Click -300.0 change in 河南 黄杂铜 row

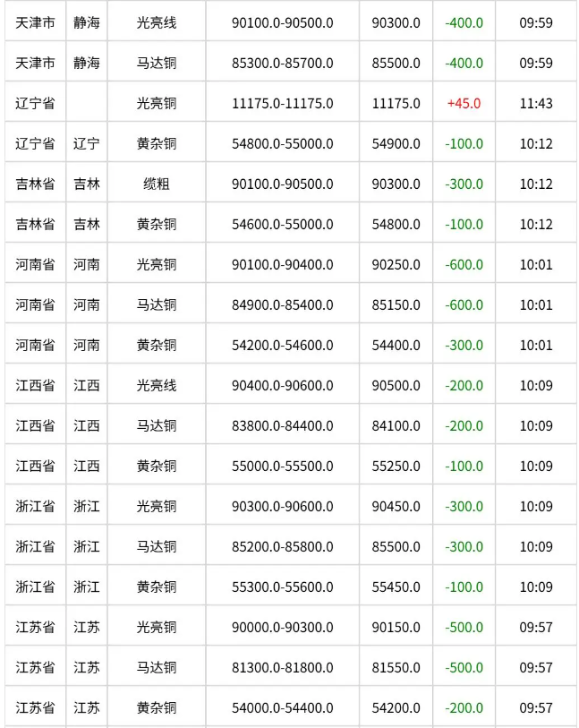point(464,346)
